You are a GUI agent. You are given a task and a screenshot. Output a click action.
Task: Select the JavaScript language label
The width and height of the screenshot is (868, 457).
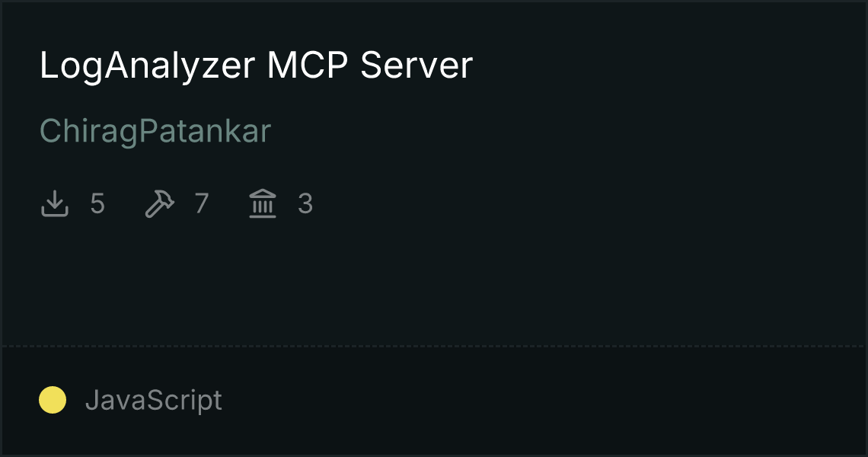(x=153, y=401)
